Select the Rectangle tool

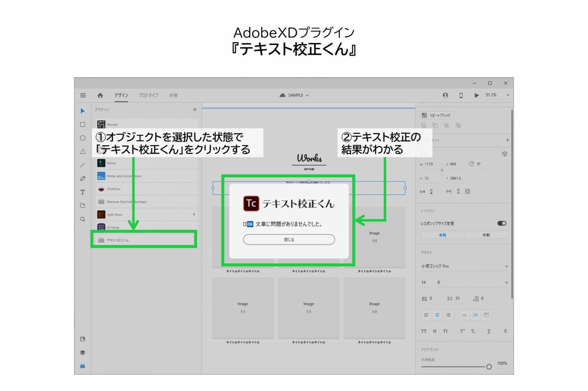pyautogui.click(x=83, y=124)
